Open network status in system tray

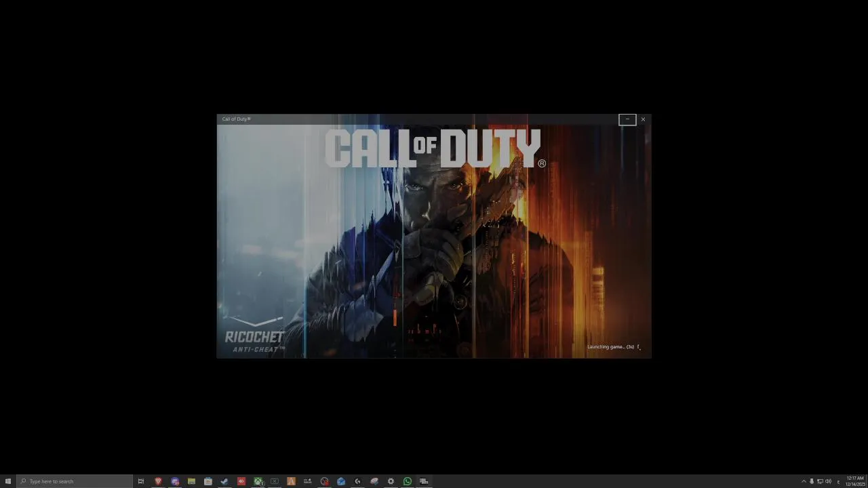click(820, 481)
